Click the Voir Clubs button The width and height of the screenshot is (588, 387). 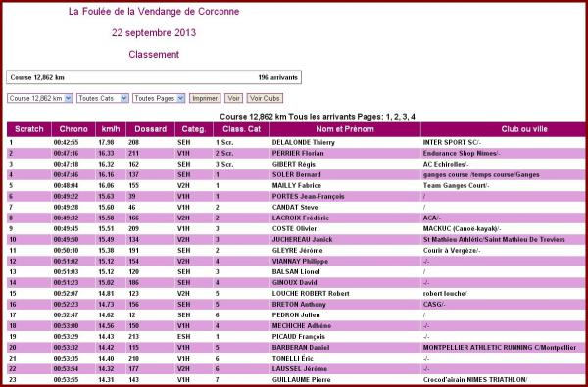(x=265, y=98)
